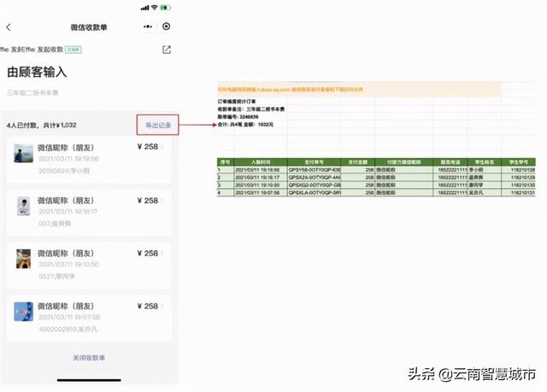Expand ¥258 chevron on the 19:07:56 payment
This screenshot has width=547, height=392.
(x=162, y=307)
